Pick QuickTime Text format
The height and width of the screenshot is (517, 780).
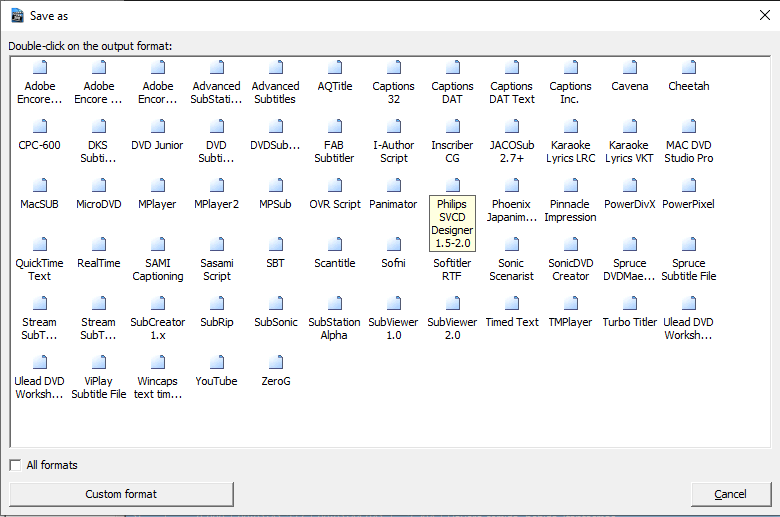pyautogui.click(x=39, y=260)
